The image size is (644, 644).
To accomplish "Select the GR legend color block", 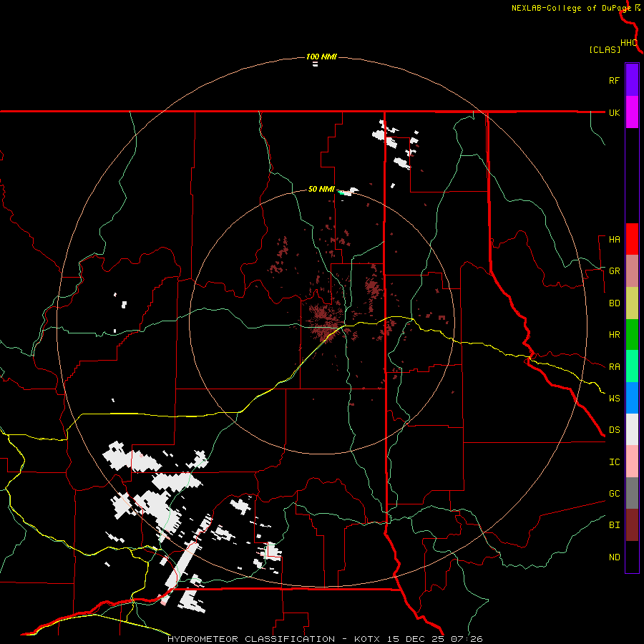I will point(632,271).
